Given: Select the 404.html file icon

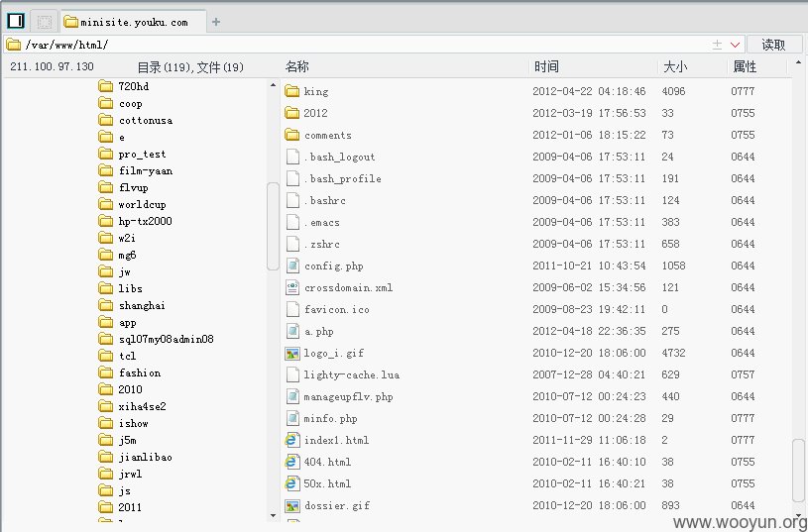Looking at the screenshot, I should coord(292,462).
